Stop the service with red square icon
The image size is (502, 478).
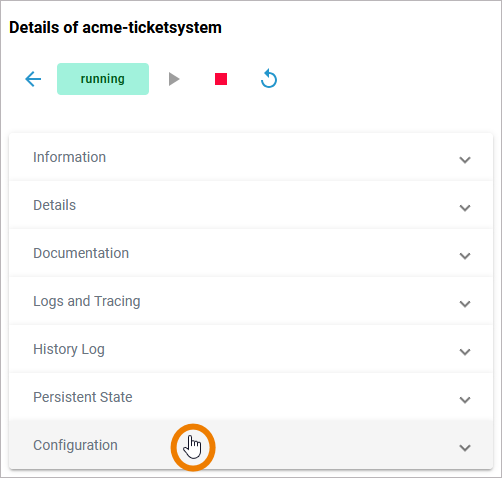221,79
